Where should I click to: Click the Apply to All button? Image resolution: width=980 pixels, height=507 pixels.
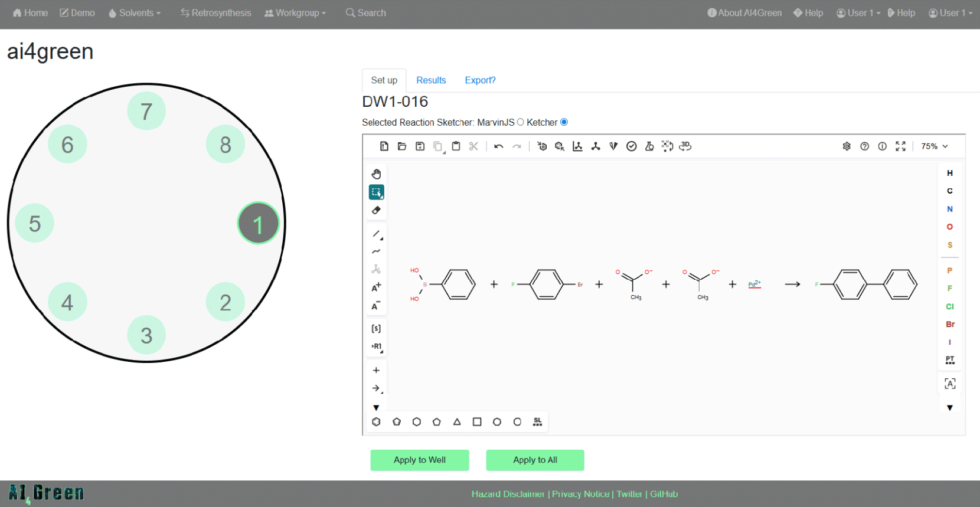(x=535, y=460)
